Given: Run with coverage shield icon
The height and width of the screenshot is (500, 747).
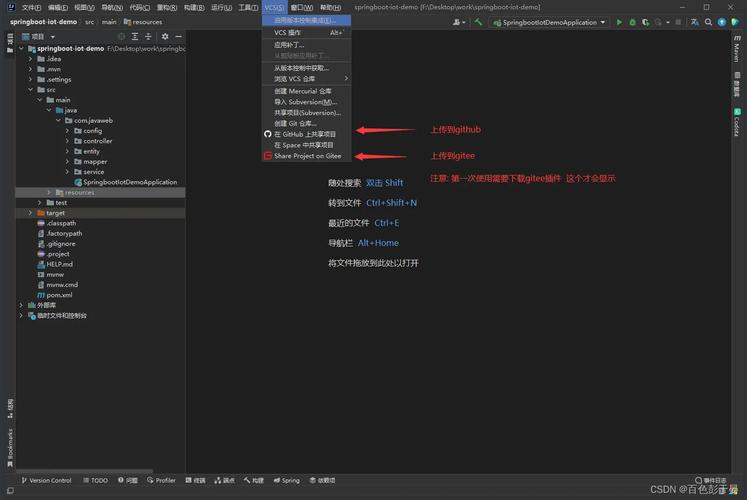Looking at the screenshot, I should (645, 22).
